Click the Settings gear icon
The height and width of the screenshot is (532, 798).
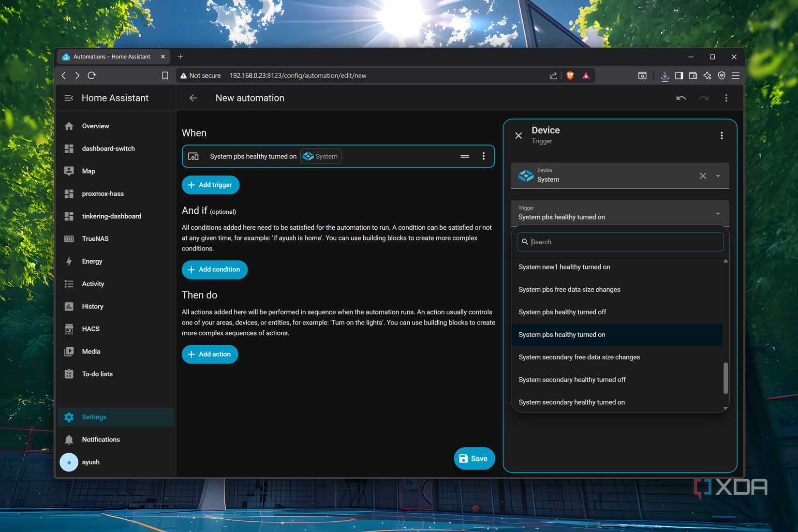coord(69,417)
